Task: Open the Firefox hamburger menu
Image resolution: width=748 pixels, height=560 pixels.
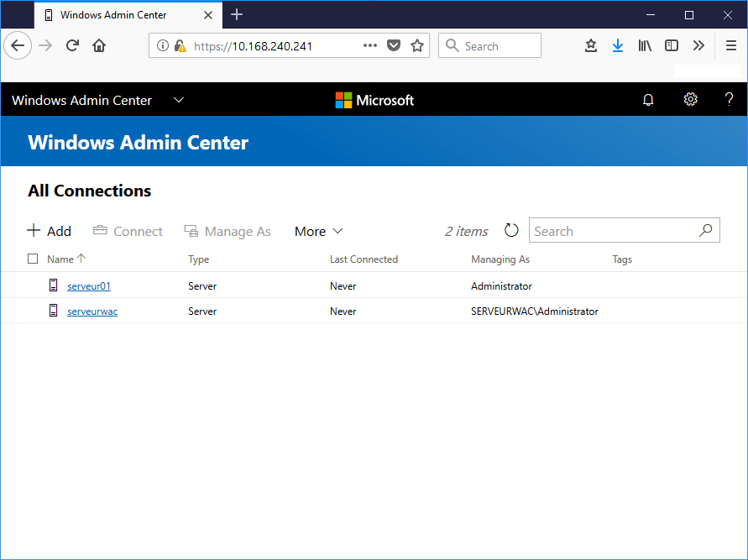Action: 731,46
